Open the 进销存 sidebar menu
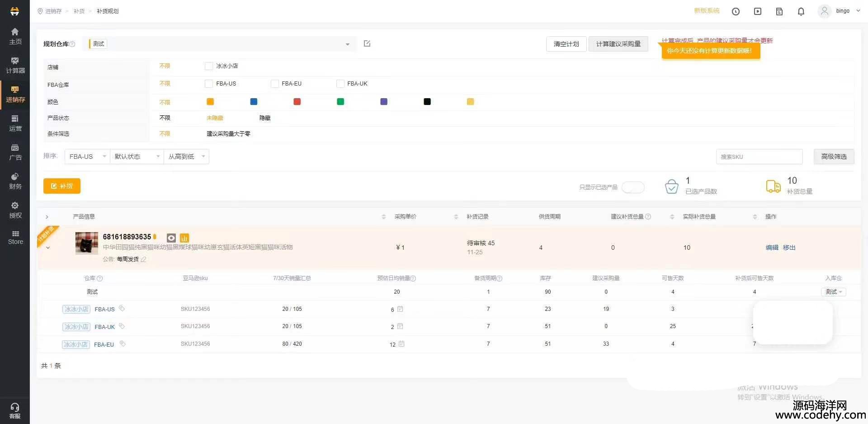Screen dimensions: 868x424 tap(15, 94)
